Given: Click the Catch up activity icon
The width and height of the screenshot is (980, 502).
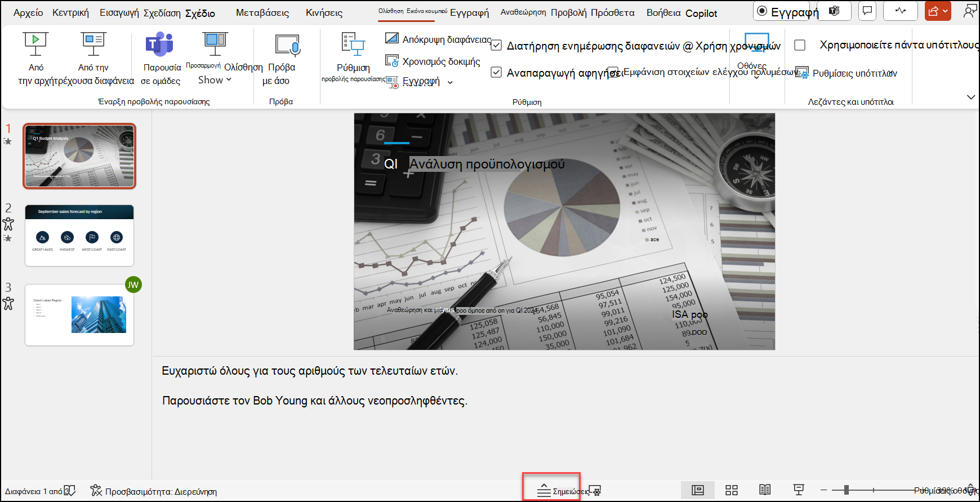Looking at the screenshot, I should (901, 11).
